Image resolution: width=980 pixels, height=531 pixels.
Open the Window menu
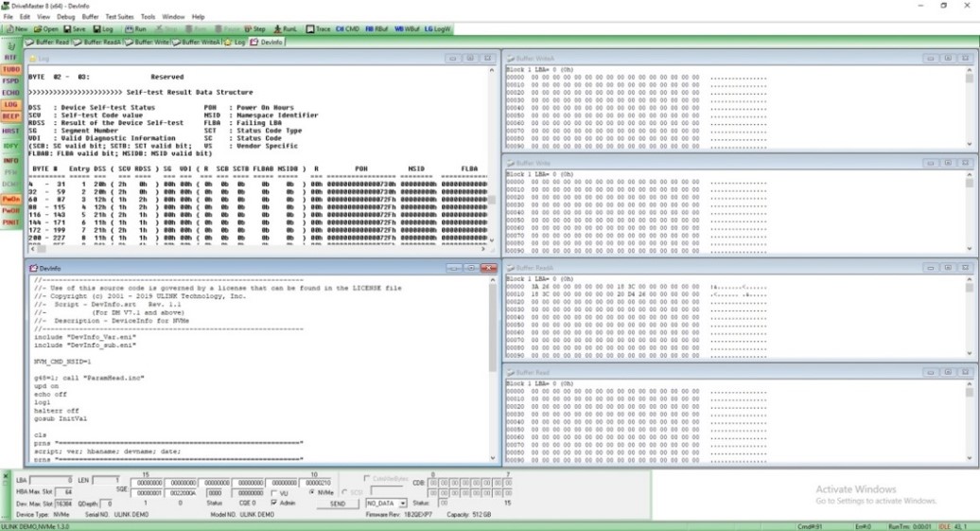point(173,17)
